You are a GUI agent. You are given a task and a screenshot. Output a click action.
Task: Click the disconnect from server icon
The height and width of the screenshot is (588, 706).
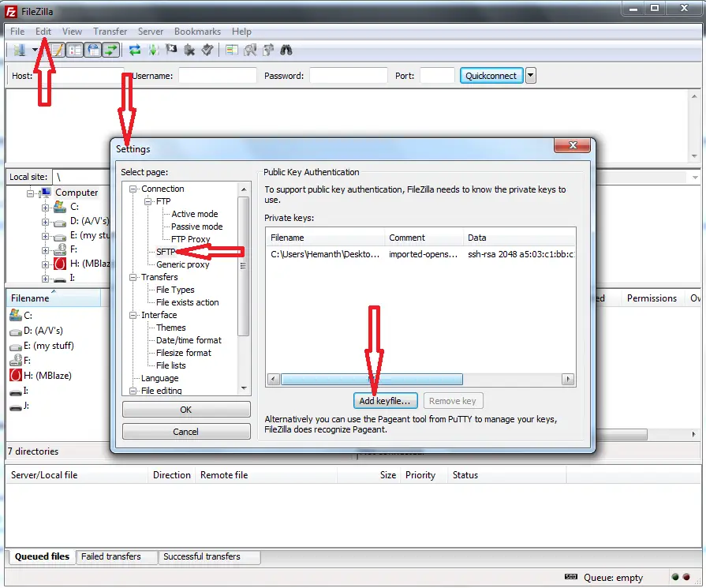189,50
